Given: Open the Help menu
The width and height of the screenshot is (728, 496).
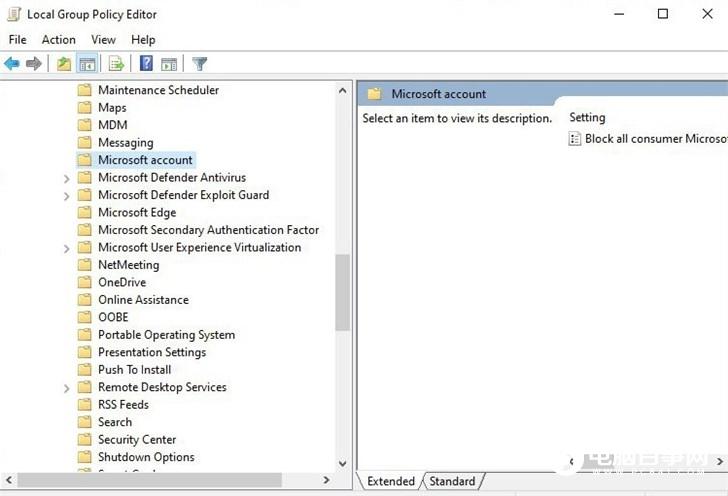Looking at the screenshot, I should [143, 39].
